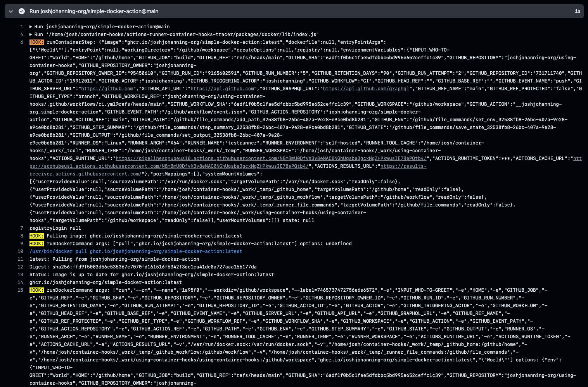Click the success checkmark icon in step header
Viewport: 588px width, 387px height.
(x=22, y=11)
